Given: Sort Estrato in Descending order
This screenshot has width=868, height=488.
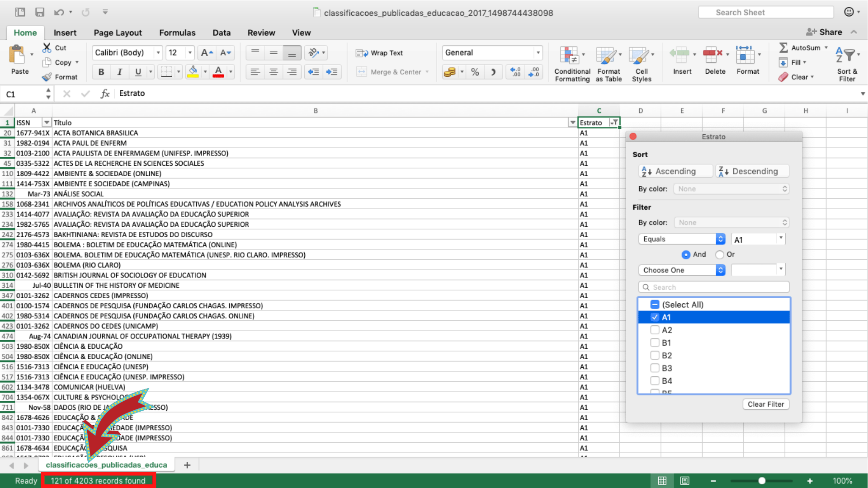Looking at the screenshot, I should tap(752, 171).
